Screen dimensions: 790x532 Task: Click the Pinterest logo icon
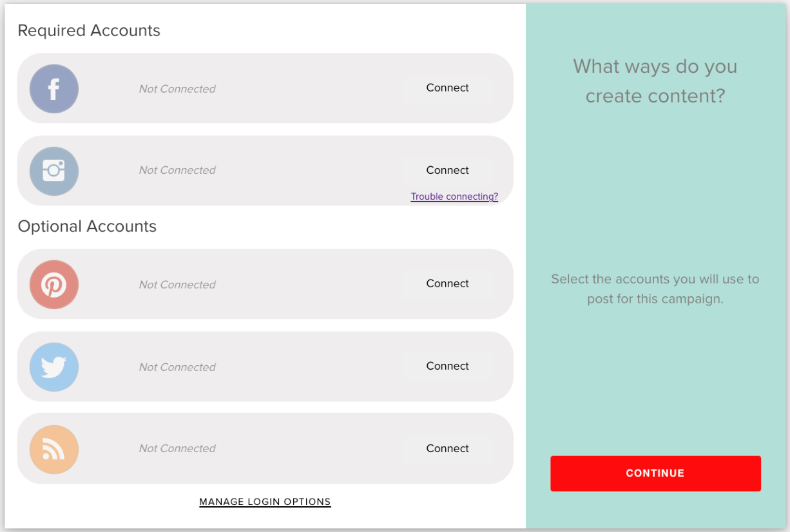(54, 285)
